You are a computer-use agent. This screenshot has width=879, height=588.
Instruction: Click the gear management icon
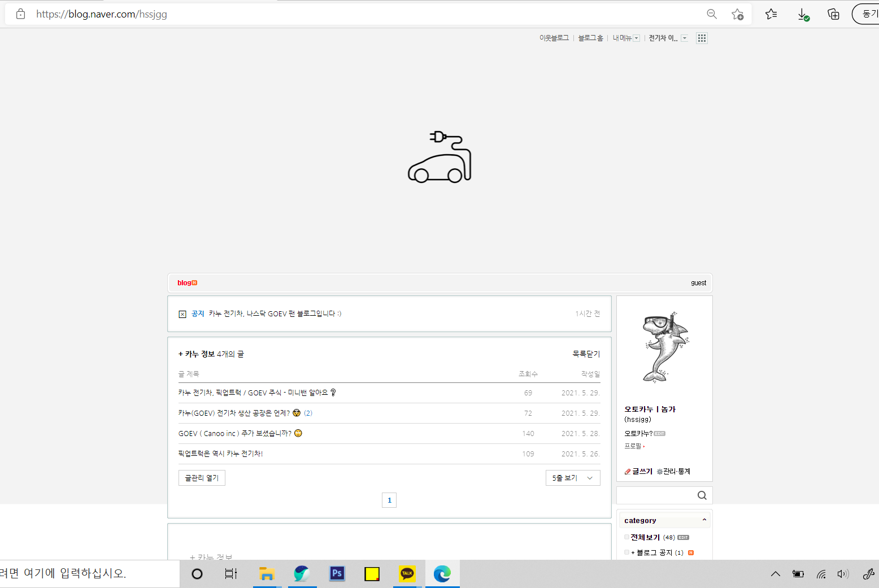pyautogui.click(x=659, y=472)
